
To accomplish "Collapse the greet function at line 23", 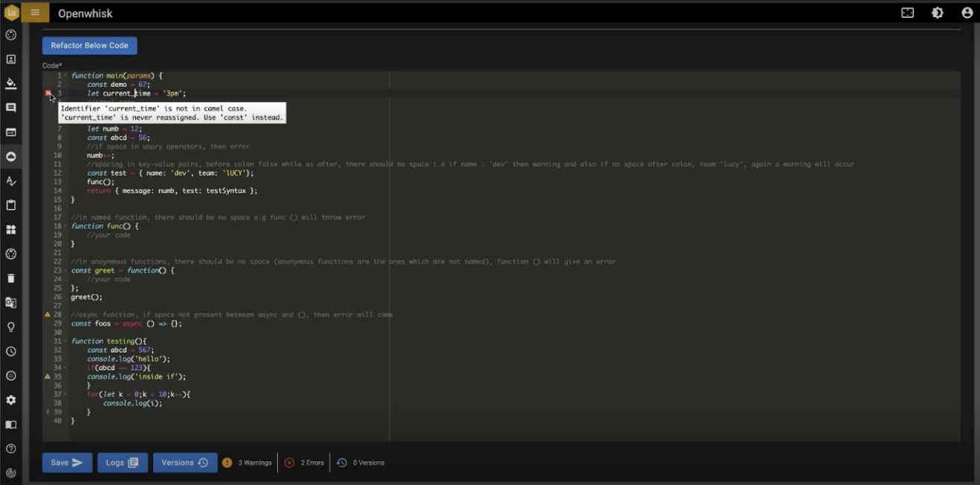I will (65, 271).
